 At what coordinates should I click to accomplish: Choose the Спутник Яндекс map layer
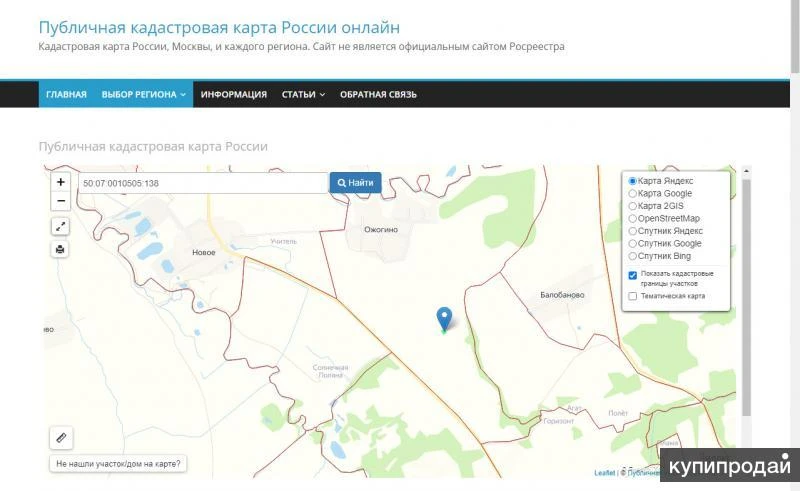coord(632,231)
